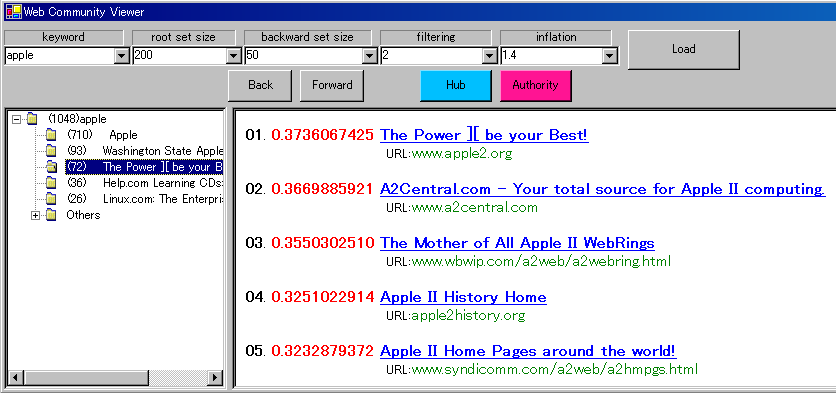Screen dimensions: 836x393
Task: Select the (36) Help.com Learning CDs item
Action: pyautogui.click(x=145, y=183)
